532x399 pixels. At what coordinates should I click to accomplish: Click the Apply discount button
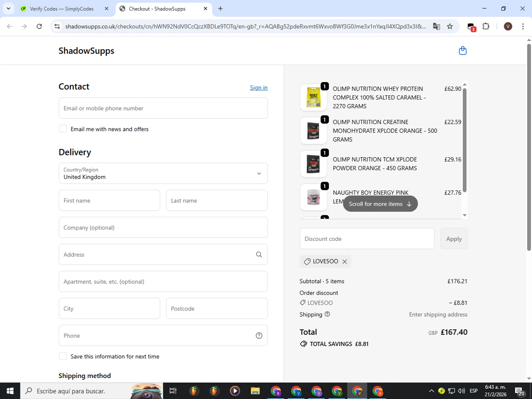click(x=454, y=239)
